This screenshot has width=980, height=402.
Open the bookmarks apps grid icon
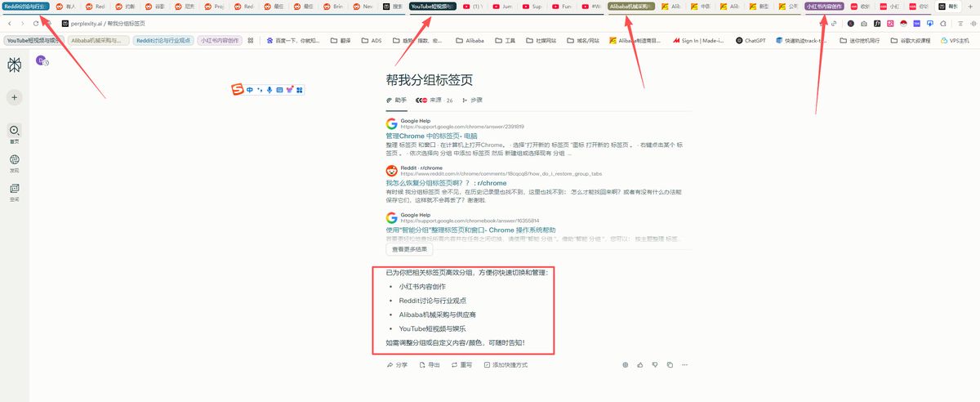pos(250,40)
